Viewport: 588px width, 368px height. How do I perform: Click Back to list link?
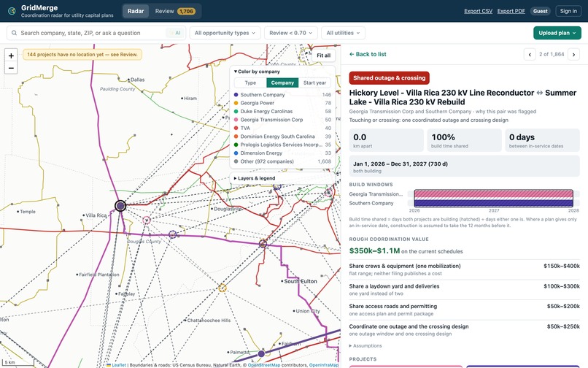[x=368, y=54]
